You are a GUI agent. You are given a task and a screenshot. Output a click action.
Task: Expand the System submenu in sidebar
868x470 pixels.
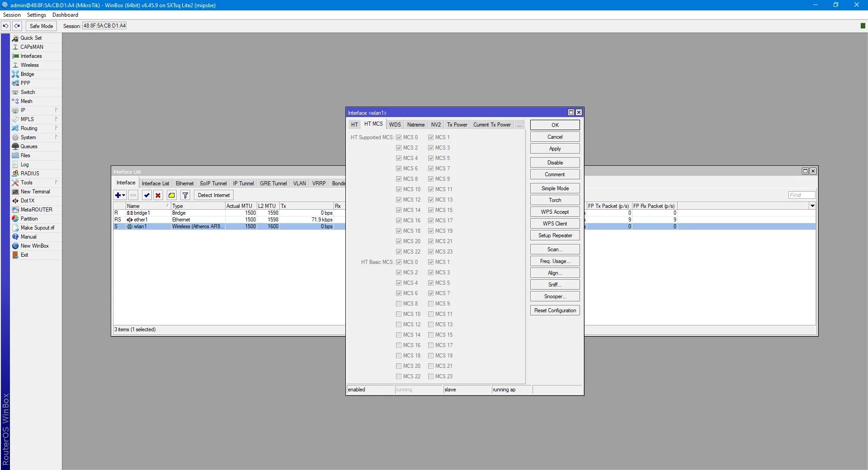click(57, 137)
